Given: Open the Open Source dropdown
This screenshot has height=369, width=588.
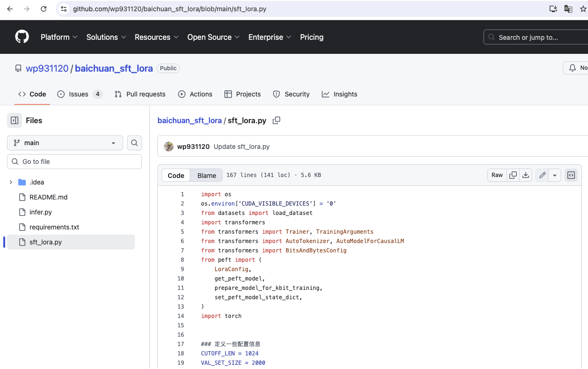Looking at the screenshot, I should pos(214,37).
